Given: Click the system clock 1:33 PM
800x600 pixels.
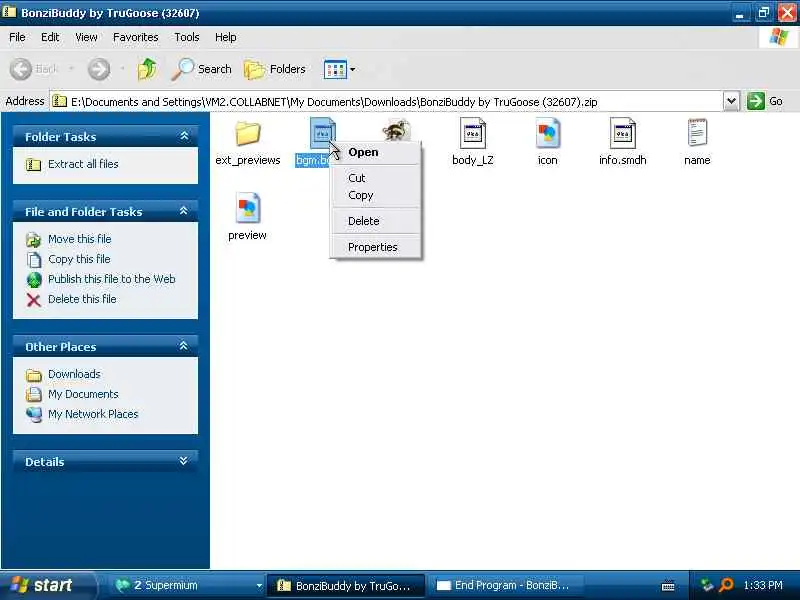Looking at the screenshot, I should coord(763,585).
